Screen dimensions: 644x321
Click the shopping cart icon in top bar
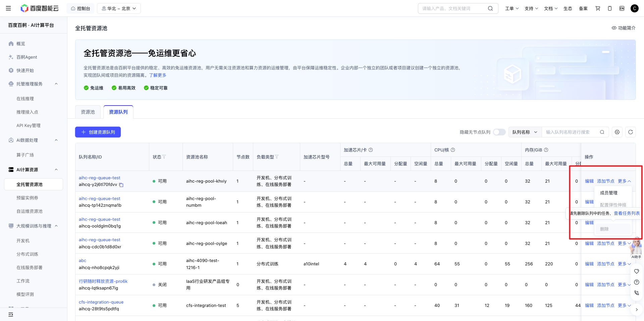(x=598, y=8)
